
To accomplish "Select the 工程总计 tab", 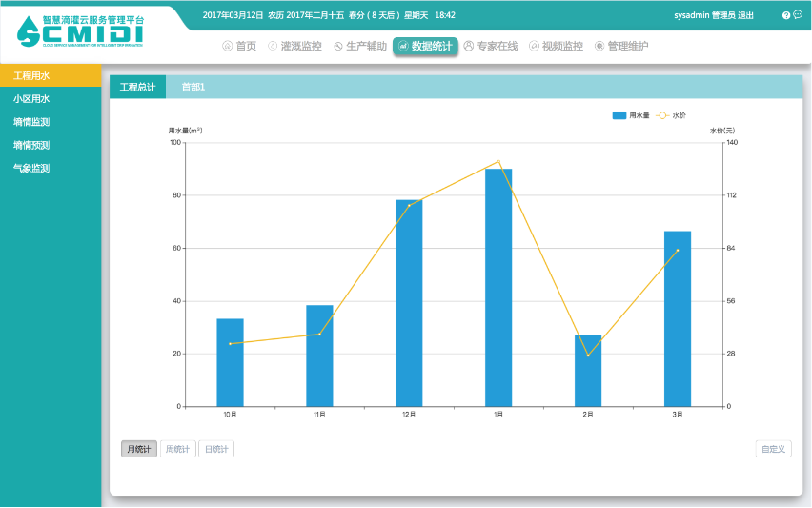I will (x=137, y=87).
